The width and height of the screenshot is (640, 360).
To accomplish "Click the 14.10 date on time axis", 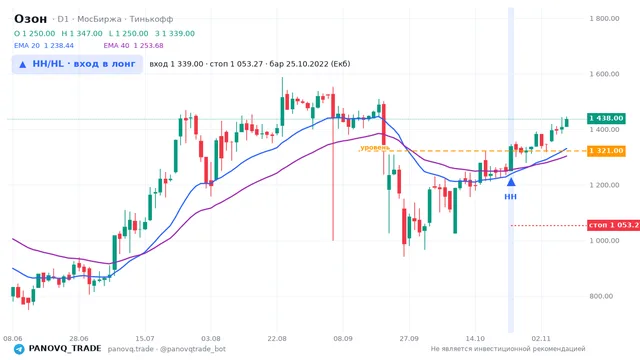I will (x=475, y=339).
